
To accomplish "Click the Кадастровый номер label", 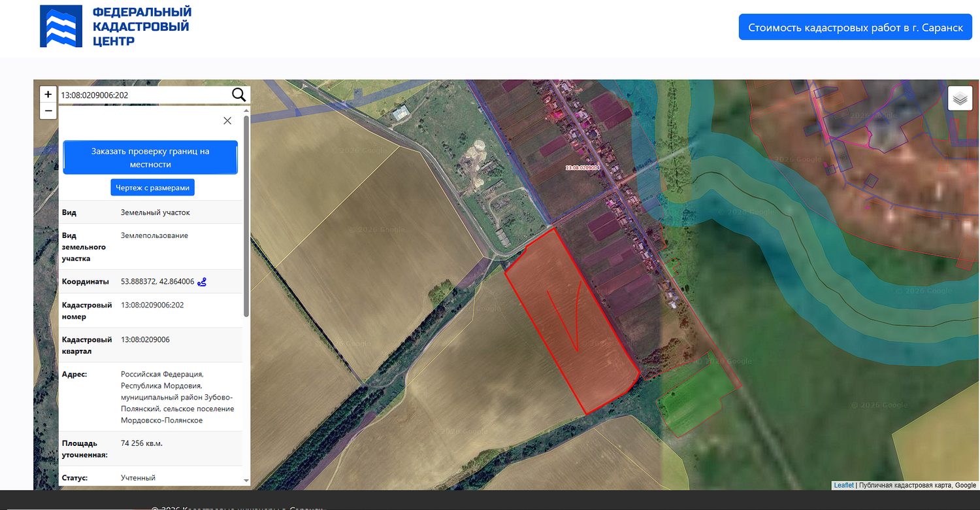I will (87, 311).
